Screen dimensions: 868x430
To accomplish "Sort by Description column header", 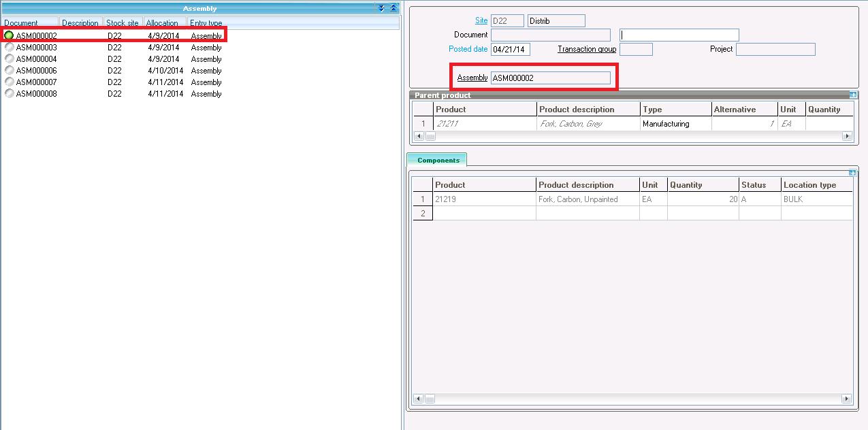I will [x=80, y=23].
